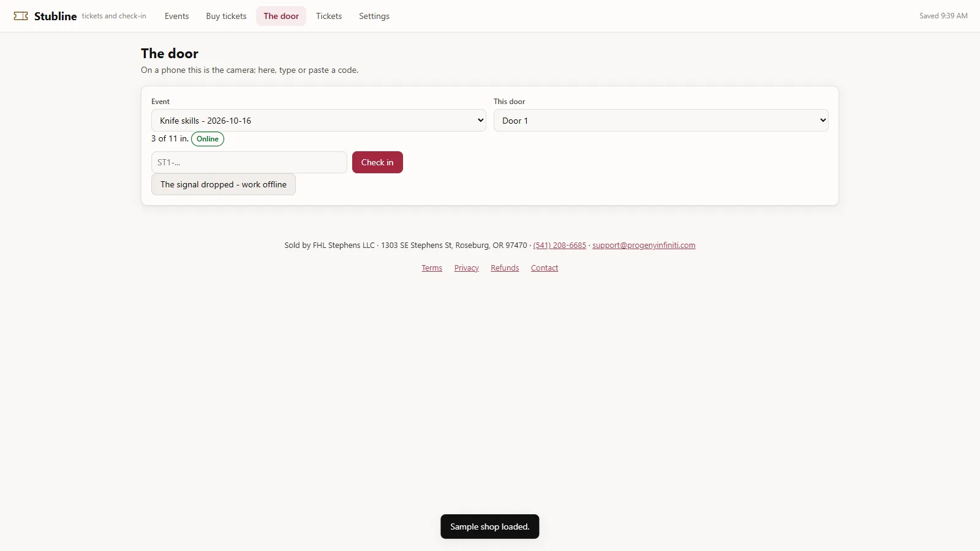980x551 pixels.
Task: Toggle 'The signal dropped - work offline'
Action: 224,184
